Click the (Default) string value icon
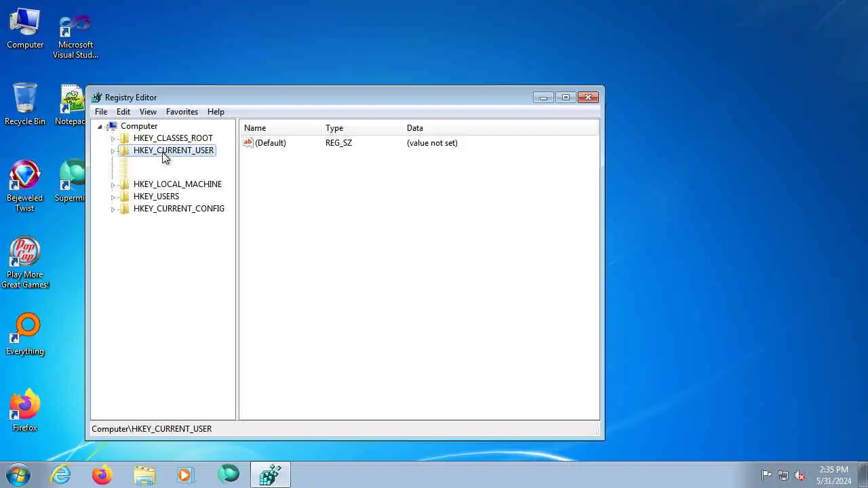Viewport: 868px width, 488px height. pyautogui.click(x=248, y=143)
